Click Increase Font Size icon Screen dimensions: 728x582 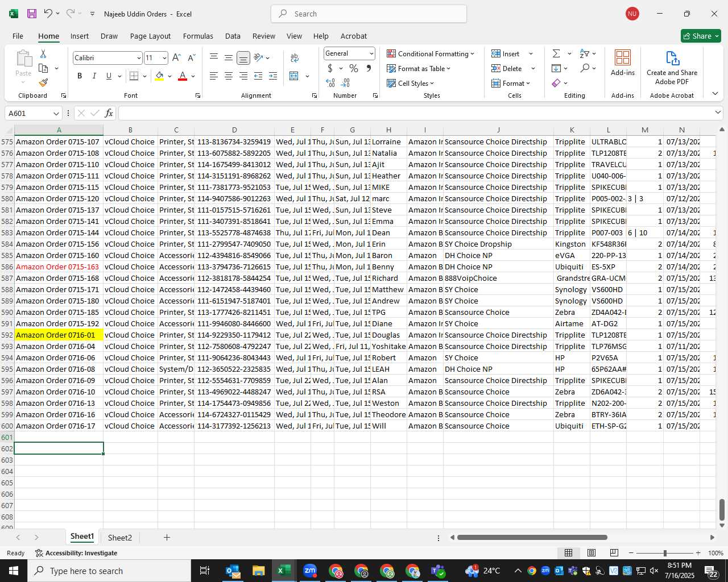point(176,57)
